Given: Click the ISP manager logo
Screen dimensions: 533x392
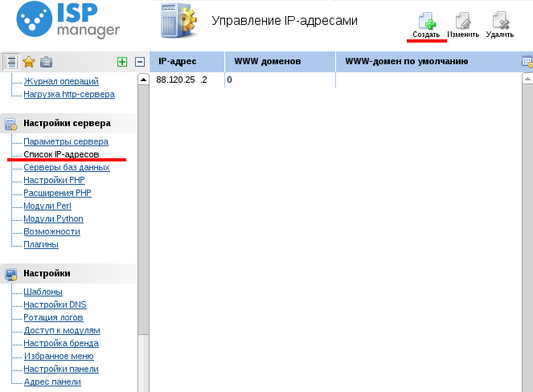Looking at the screenshot, I should click(x=68, y=21).
